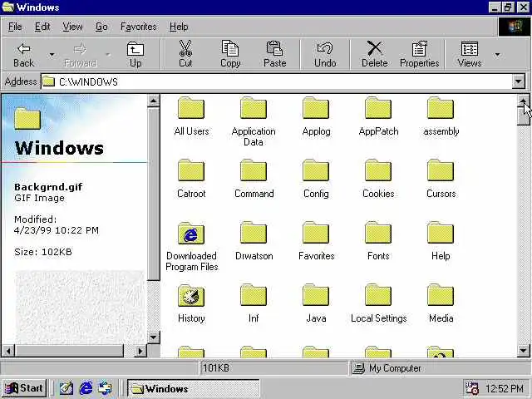The width and height of the screenshot is (532, 399).
Task: Open the File menu
Action: pyautogui.click(x=15, y=27)
